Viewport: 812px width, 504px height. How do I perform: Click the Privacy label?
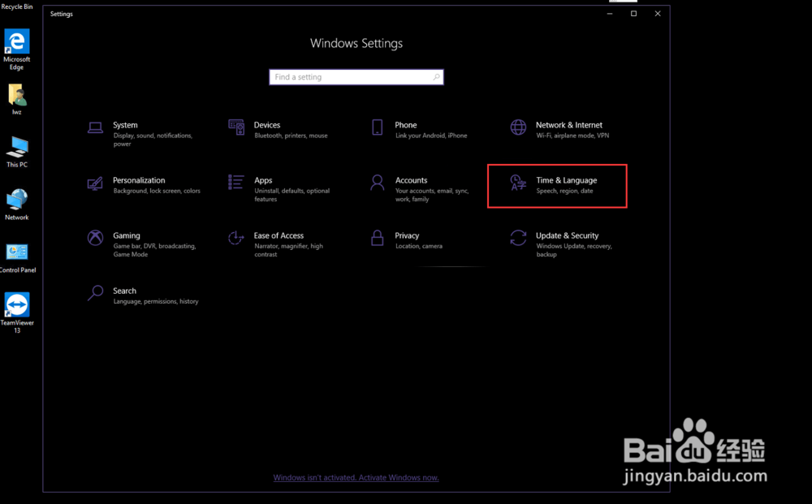tap(407, 236)
